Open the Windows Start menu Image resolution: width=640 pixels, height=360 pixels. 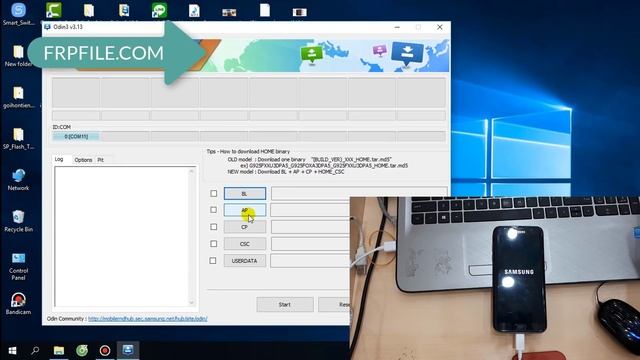click(x=12, y=350)
